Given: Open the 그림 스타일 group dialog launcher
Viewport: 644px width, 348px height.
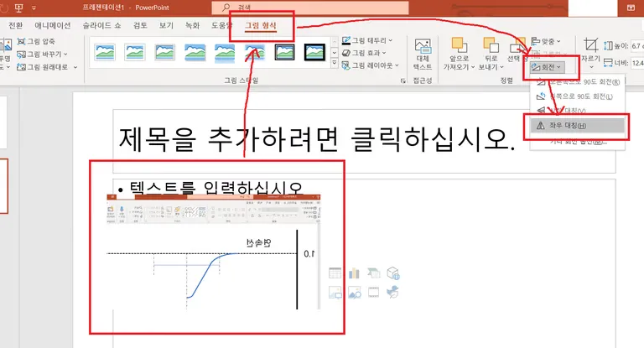Looking at the screenshot, I should [402, 81].
